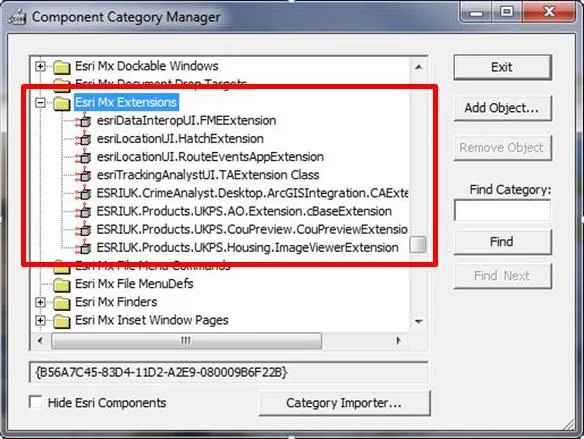The width and height of the screenshot is (584, 439).
Task: Collapse the Esri Mx Extensions node
Action: pyautogui.click(x=40, y=102)
